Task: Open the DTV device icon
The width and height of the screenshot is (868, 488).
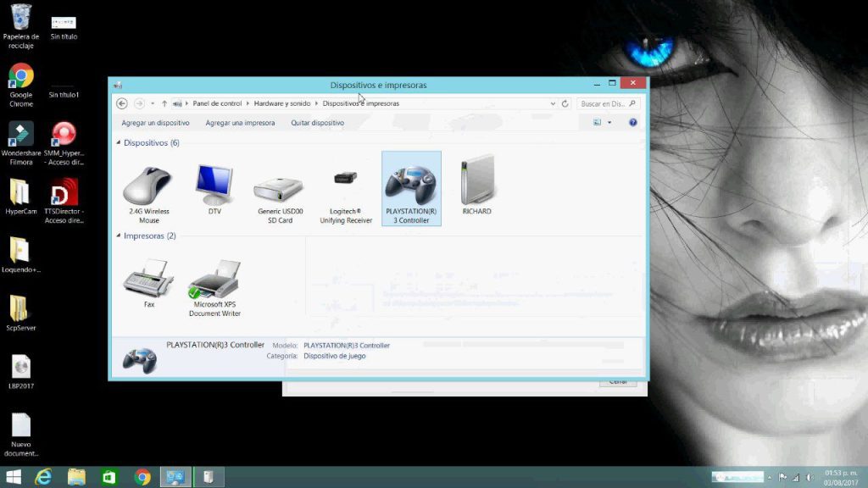Action: tap(214, 182)
